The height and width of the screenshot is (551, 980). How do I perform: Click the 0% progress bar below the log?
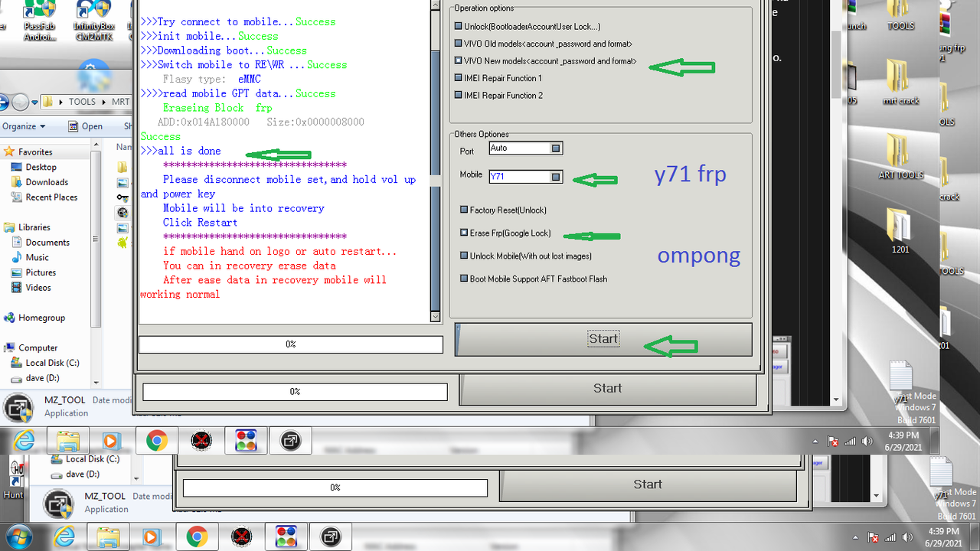coord(291,344)
